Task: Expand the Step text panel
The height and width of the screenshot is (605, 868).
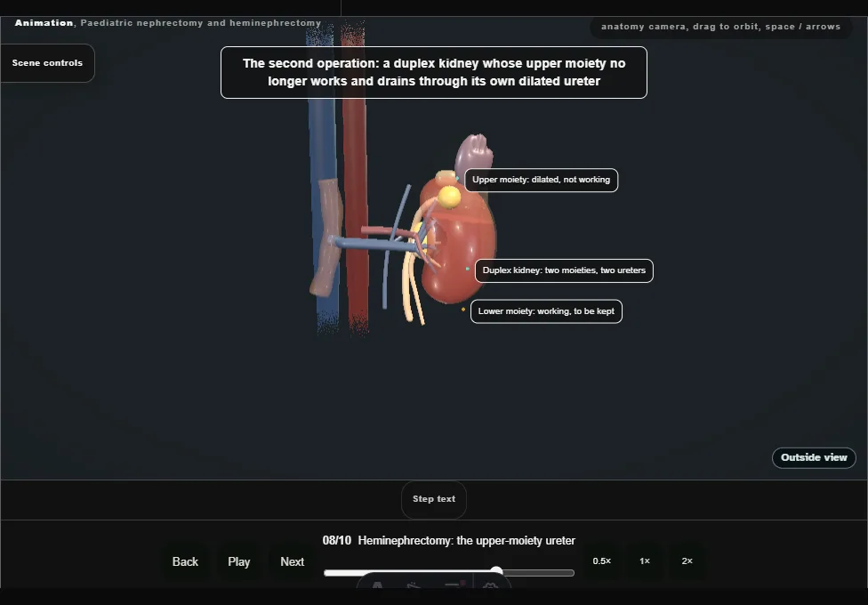Action: (434, 499)
